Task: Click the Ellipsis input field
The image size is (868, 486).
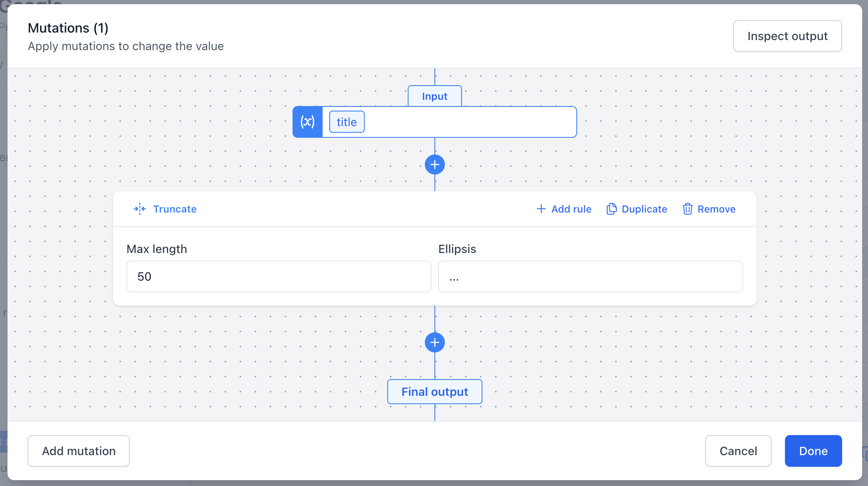Action: (x=590, y=276)
